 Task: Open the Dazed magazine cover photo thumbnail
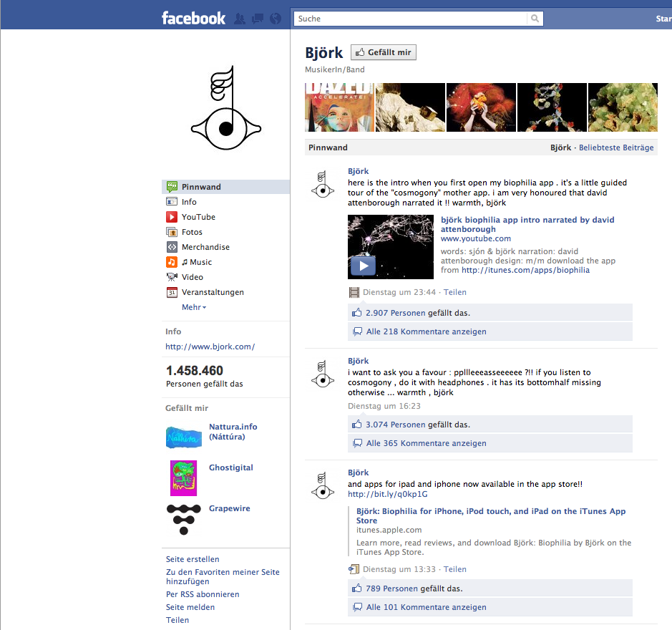(x=339, y=107)
